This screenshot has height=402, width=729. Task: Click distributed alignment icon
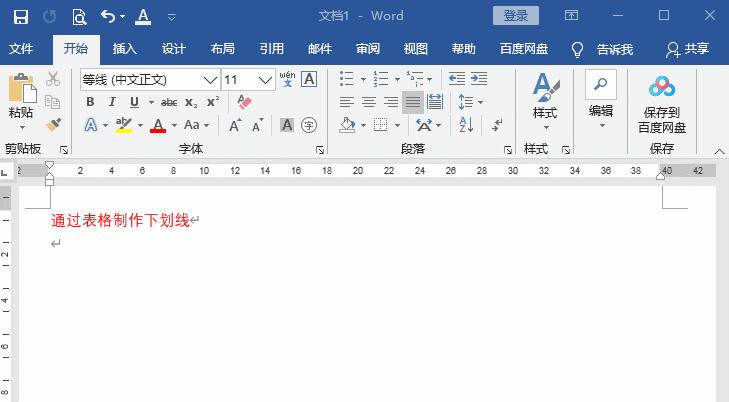(435, 102)
